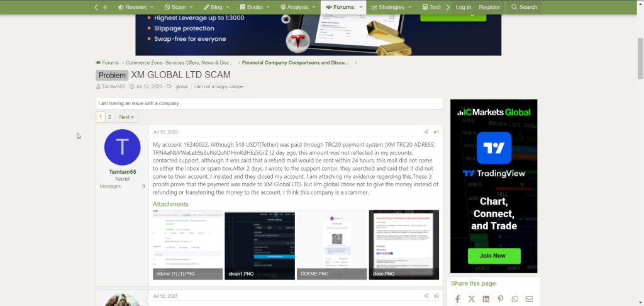This screenshot has height=306, width=644.
Task: Open the Blog menu
Action: click(x=213, y=7)
